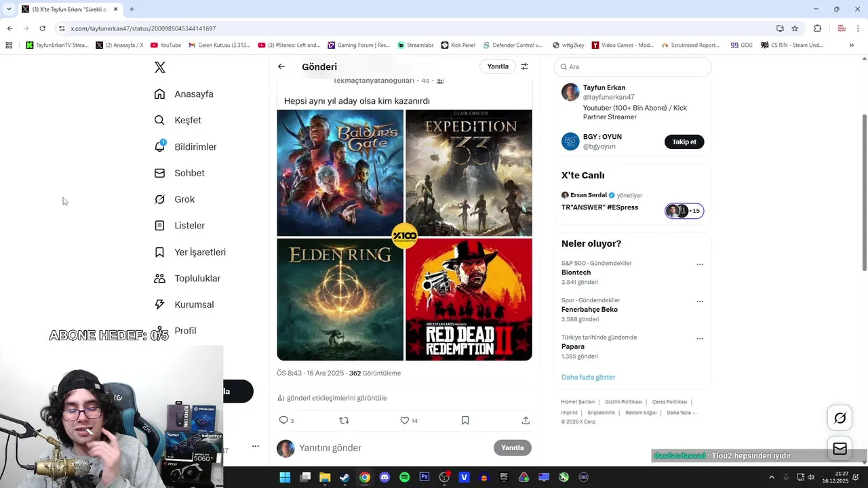Image resolution: width=868 pixels, height=488 pixels.
Task: Open Steam from taskbar
Action: pos(344,477)
